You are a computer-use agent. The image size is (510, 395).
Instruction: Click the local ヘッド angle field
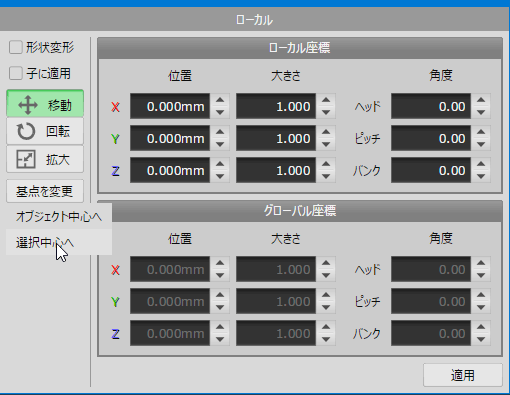pos(431,106)
